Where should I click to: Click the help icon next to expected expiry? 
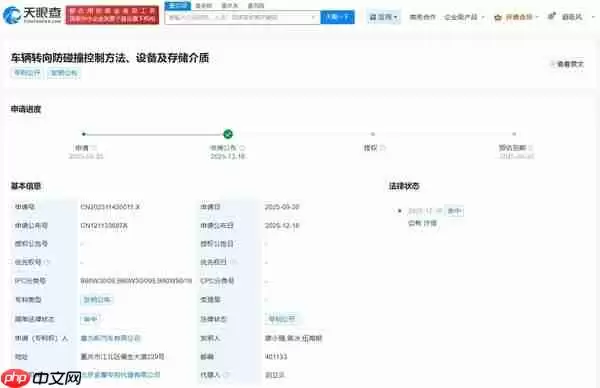pyautogui.click(x=531, y=148)
